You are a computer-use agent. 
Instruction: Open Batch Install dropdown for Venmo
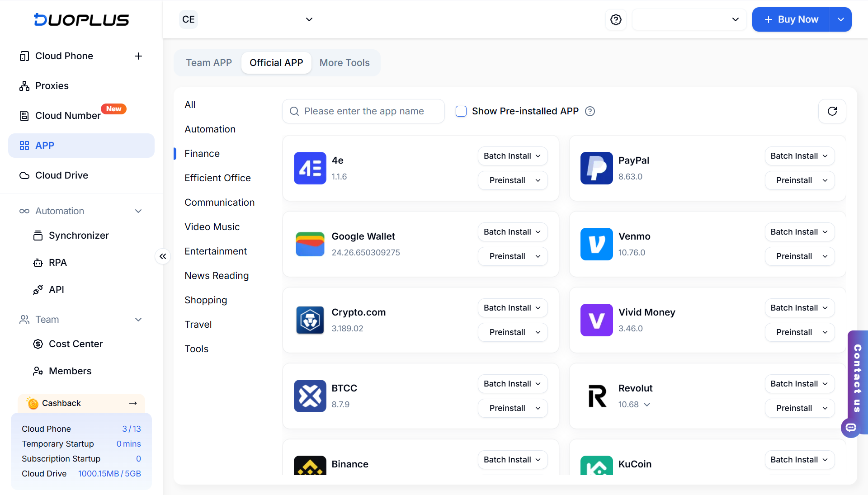click(x=800, y=232)
